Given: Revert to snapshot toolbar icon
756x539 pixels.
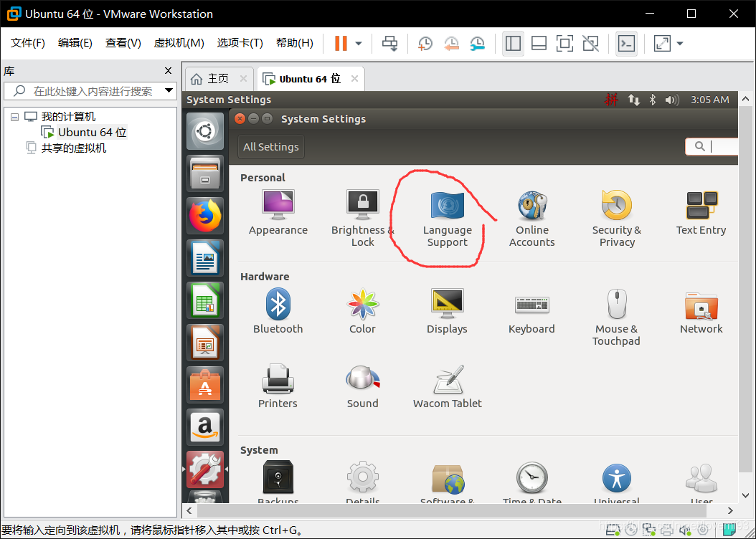Looking at the screenshot, I should click(451, 43).
